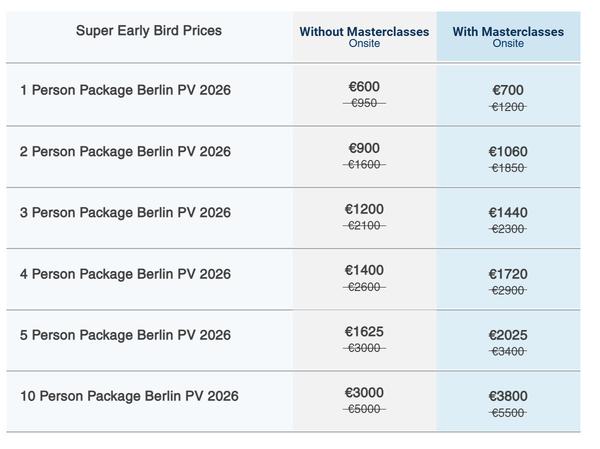Viewport: 600px width, 449px height.
Task: Click the €1200 three-person price
Action: click(x=364, y=209)
